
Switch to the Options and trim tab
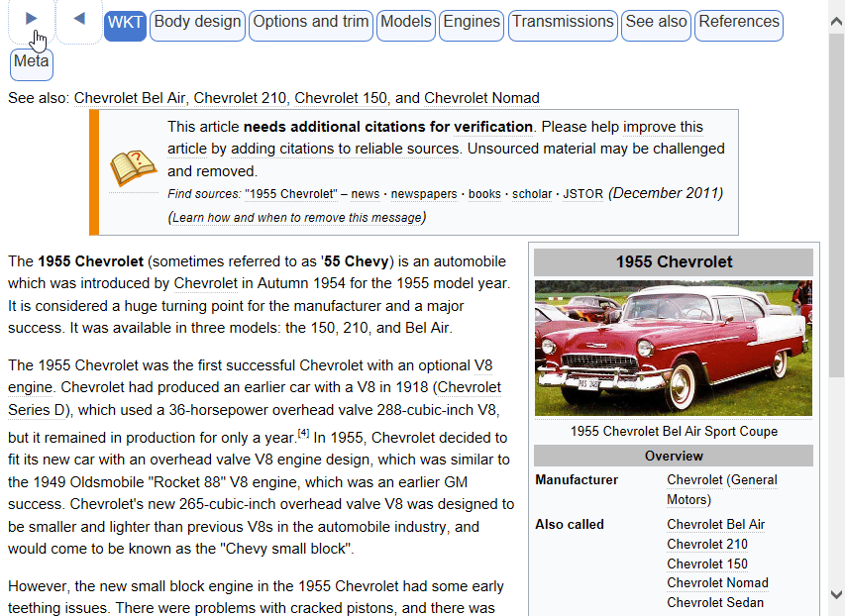[x=311, y=24]
